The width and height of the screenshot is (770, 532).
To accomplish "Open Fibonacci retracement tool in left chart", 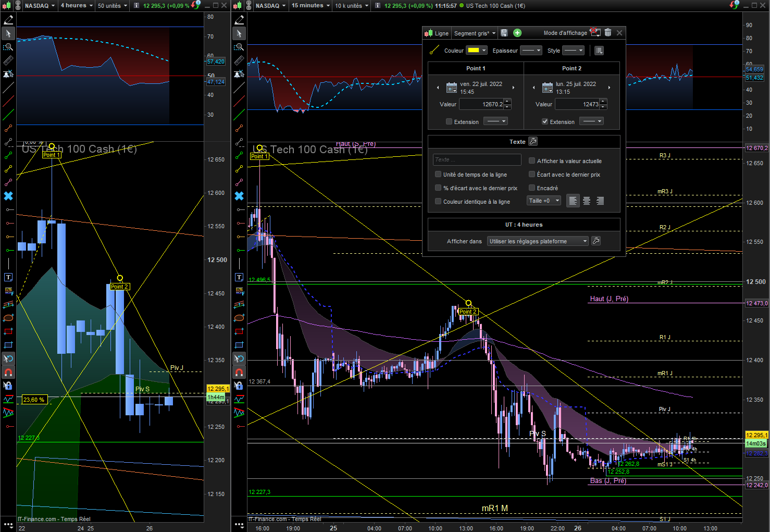I will [8, 291].
